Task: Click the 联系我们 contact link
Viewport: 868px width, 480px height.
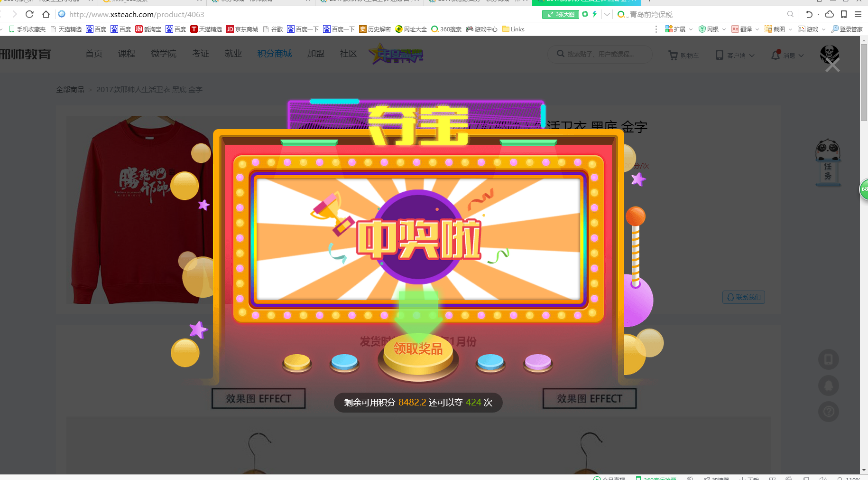Action: (x=743, y=297)
